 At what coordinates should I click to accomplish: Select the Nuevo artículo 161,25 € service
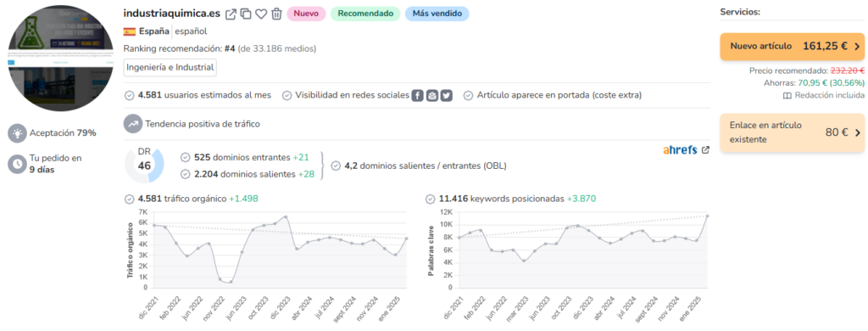click(793, 47)
